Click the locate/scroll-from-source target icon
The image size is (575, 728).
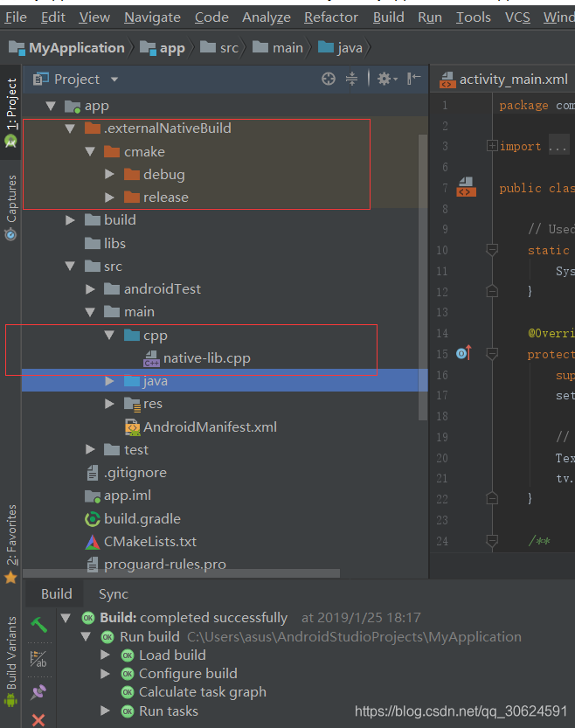328,79
